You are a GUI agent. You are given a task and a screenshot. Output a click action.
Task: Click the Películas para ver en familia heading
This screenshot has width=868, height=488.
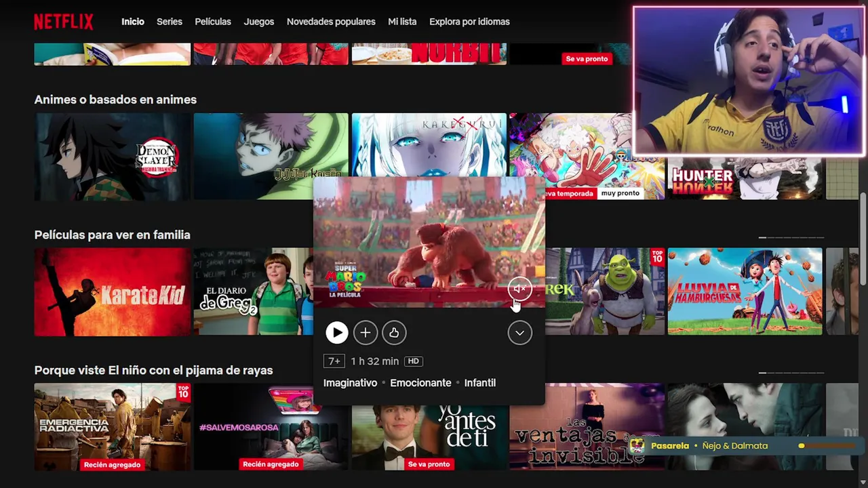pos(113,235)
